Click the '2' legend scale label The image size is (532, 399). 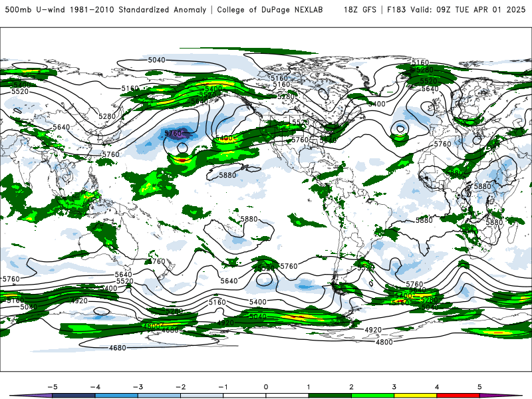point(352,387)
